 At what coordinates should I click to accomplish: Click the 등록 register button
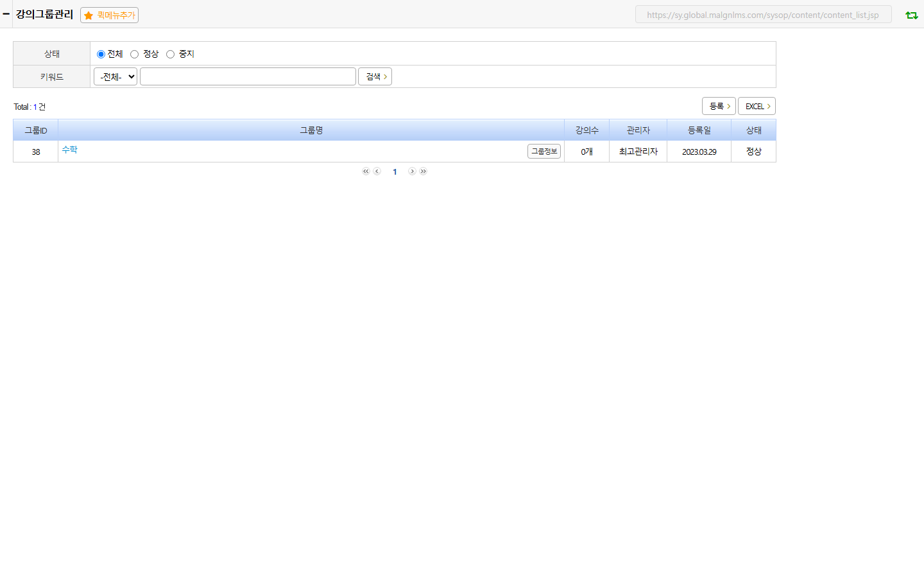tap(719, 106)
